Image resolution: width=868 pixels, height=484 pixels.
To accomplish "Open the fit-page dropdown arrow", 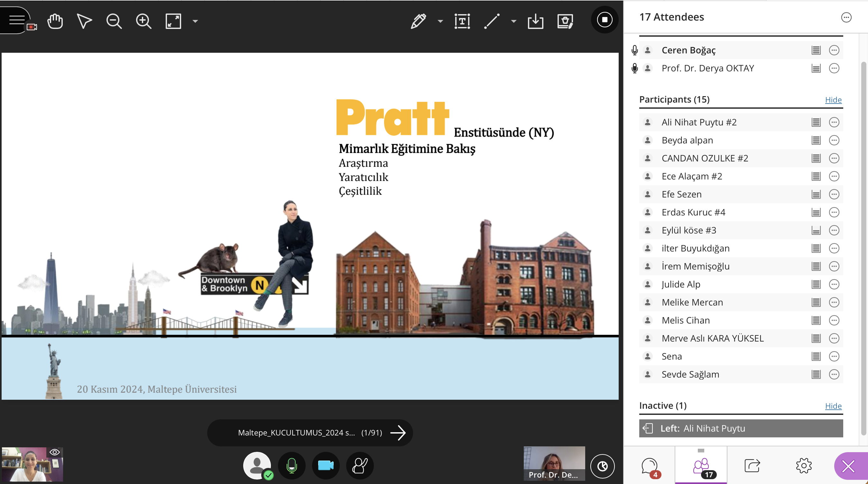I will [x=195, y=21].
